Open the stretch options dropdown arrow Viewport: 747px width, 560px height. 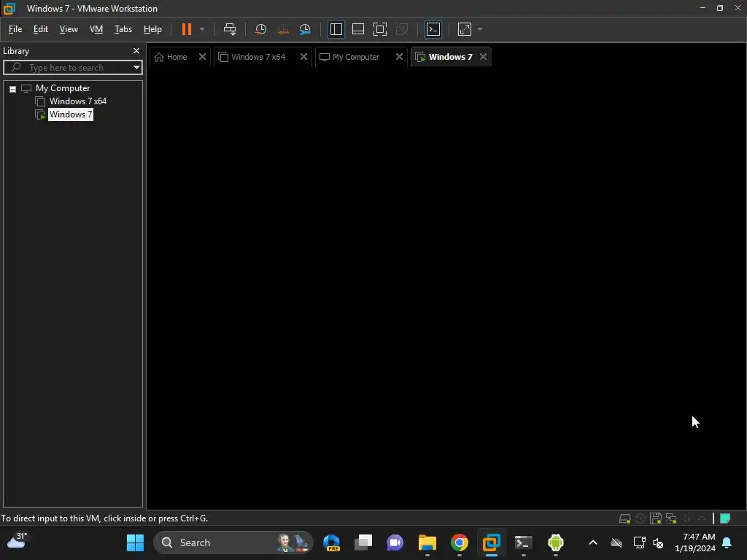coord(480,29)
